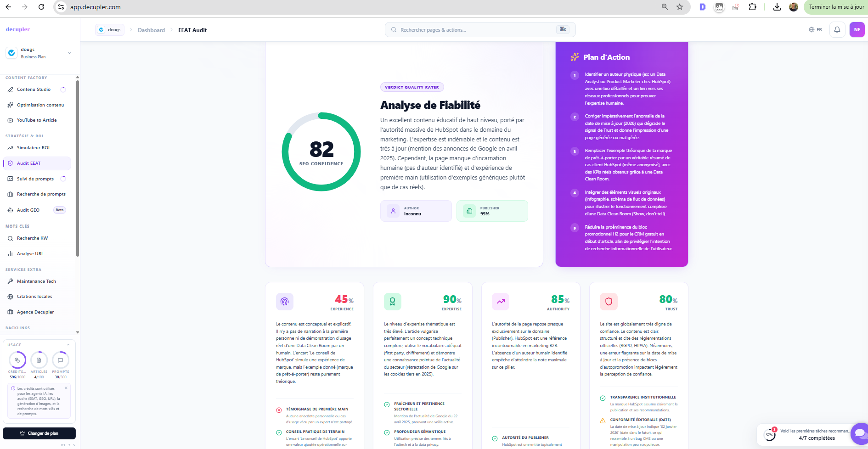868x449 pixels.
Task: Open Maintenance Tech service
Action: (x=37, y=281)
